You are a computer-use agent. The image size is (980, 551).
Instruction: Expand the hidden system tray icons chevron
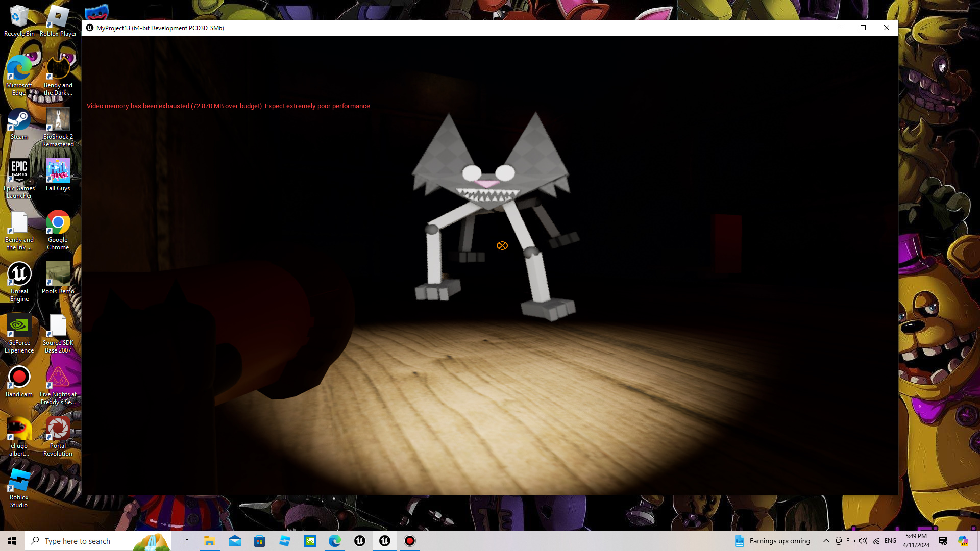pyautogui.click(x=826, y=541)
